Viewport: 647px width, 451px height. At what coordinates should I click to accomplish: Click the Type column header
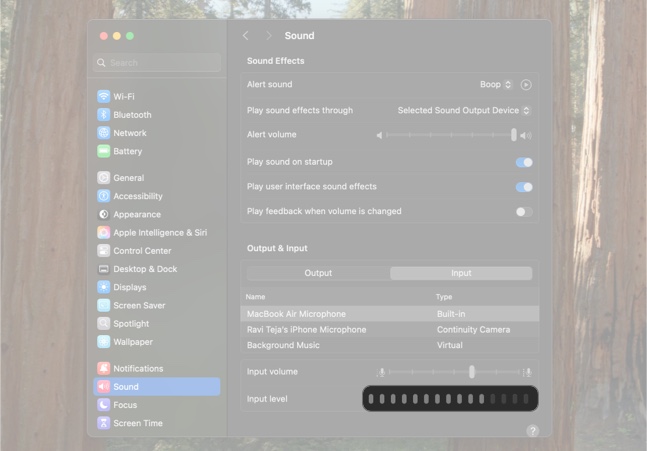(444, 297)
